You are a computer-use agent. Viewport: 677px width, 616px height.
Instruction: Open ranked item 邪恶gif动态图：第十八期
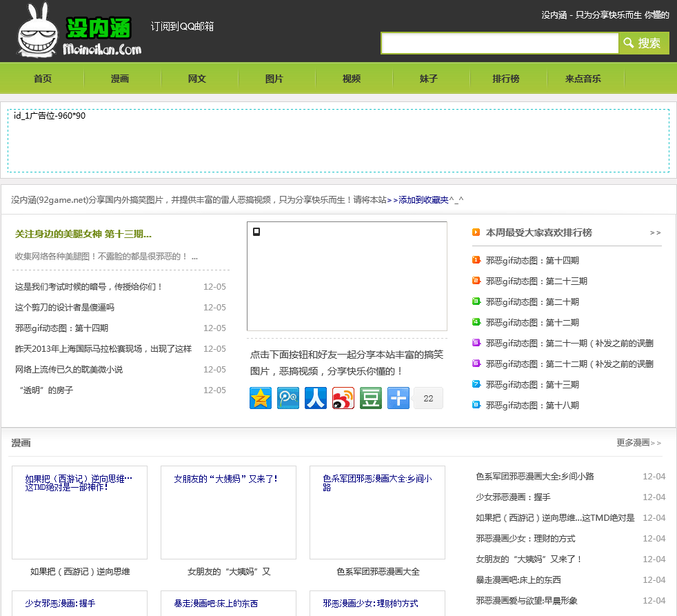532,406
